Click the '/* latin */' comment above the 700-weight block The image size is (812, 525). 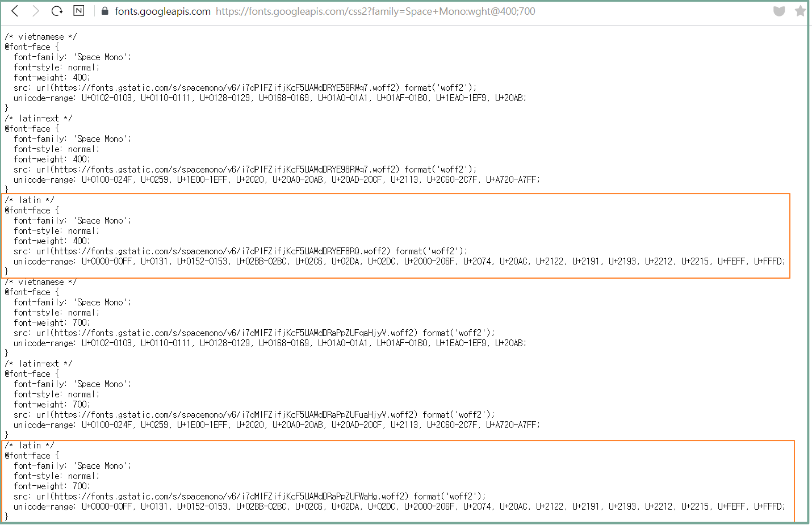pyautogui.click(x=30, y=446)
